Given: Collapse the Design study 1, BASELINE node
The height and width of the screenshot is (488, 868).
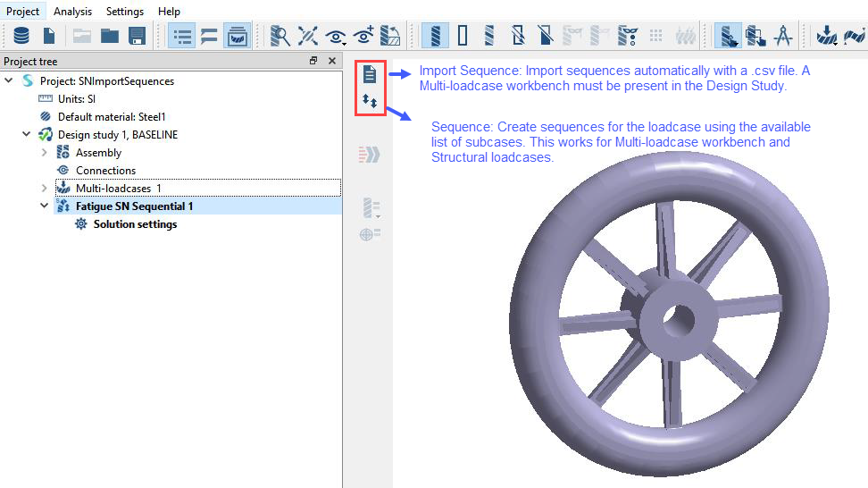Looking at the screenshot, I should pyautogui.click(x=27, y=135).
